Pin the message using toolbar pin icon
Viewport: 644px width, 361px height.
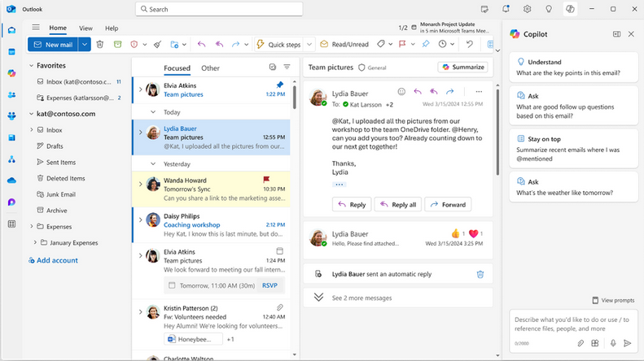point(426,44)
